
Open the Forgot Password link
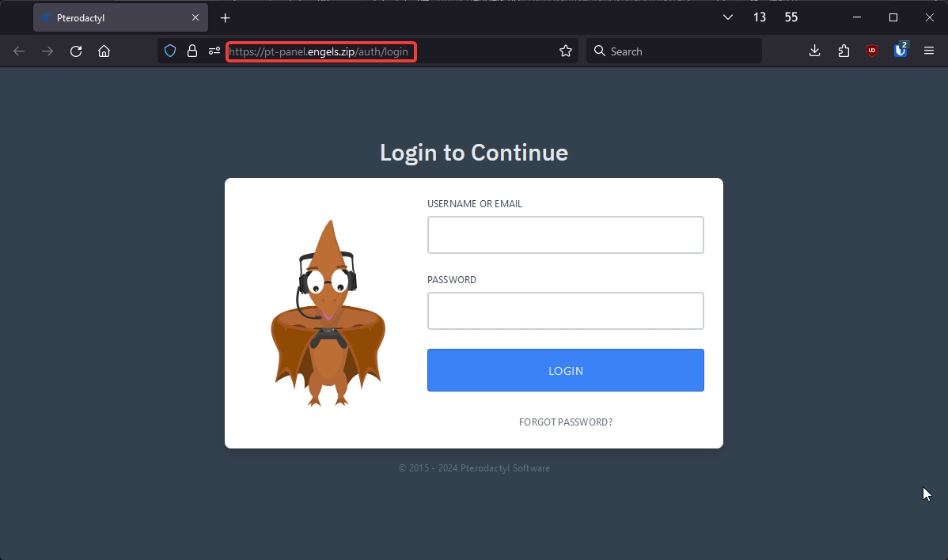pyautogui.click(x=565, y=422)
